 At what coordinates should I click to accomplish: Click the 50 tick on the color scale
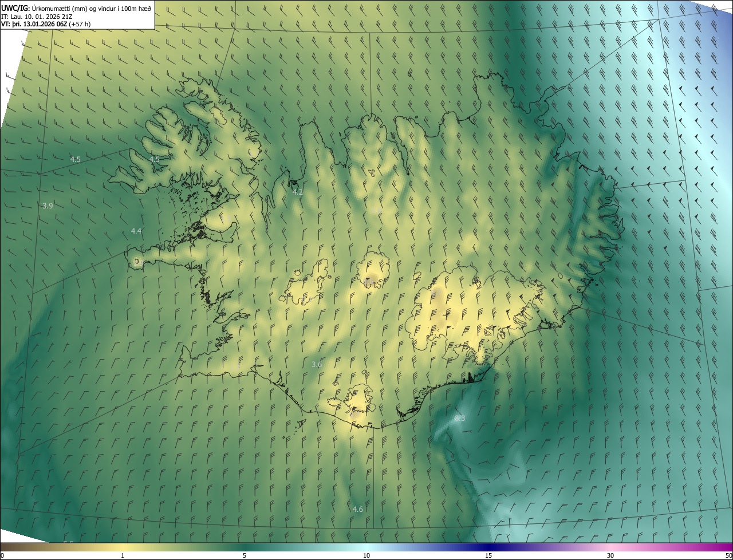(728, 555)
